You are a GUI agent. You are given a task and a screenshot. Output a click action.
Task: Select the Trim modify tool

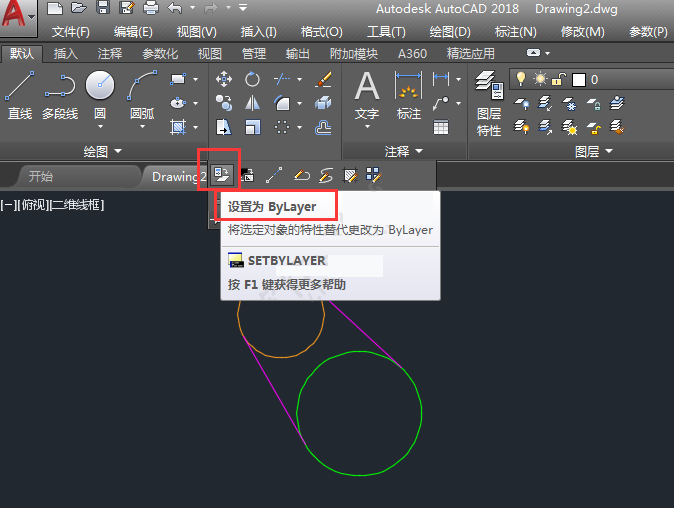pyautogui.click(x=282, y=79)
